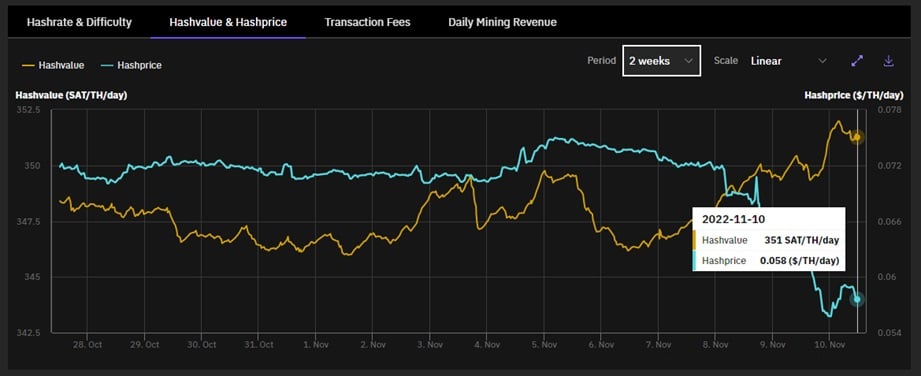Viewport: 921px width, 376px height.
Task: Click the 30. Oct axis label
Action: pyautogui.click(x=201, y=344)
